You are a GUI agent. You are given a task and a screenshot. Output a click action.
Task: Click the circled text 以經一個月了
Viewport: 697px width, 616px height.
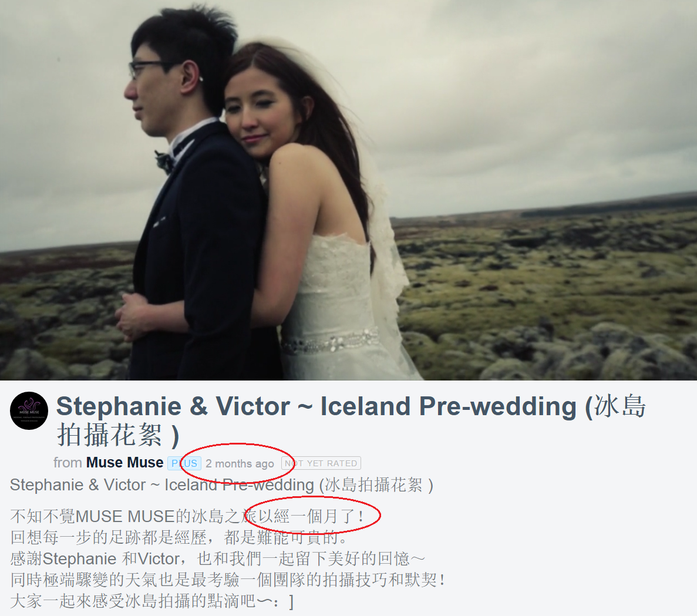311,516
